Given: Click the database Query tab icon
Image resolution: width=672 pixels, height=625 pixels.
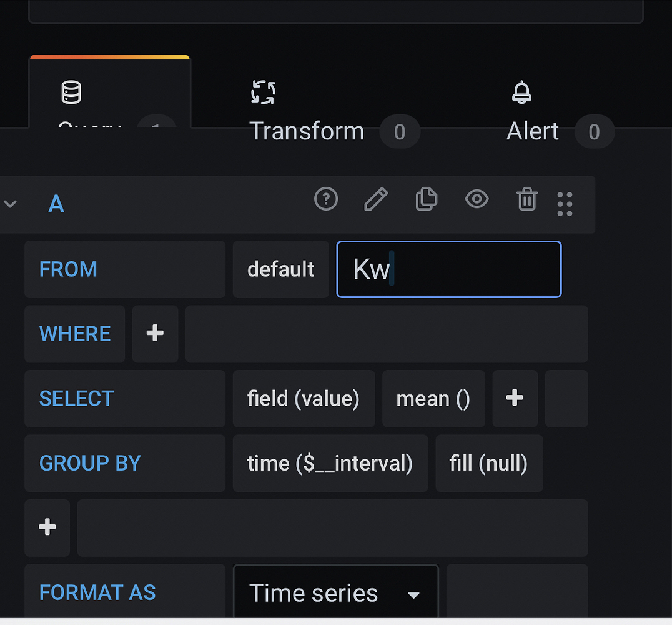Looking at the screenshot, I should 71,92.
